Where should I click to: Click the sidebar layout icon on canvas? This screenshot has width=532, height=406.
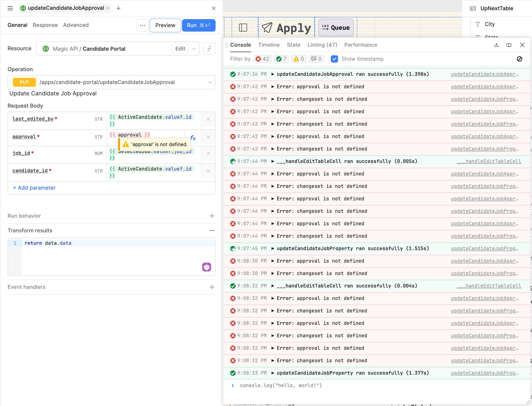(243, 27)
